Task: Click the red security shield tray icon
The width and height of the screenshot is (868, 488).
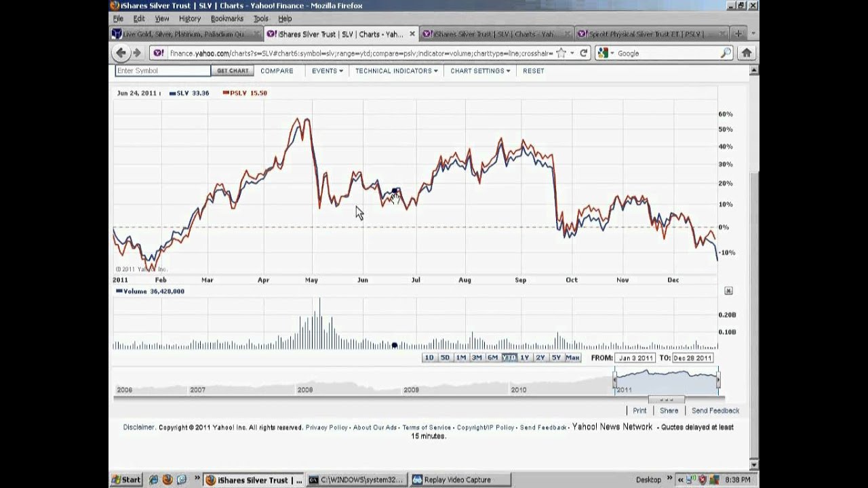Action: [703, 480]
